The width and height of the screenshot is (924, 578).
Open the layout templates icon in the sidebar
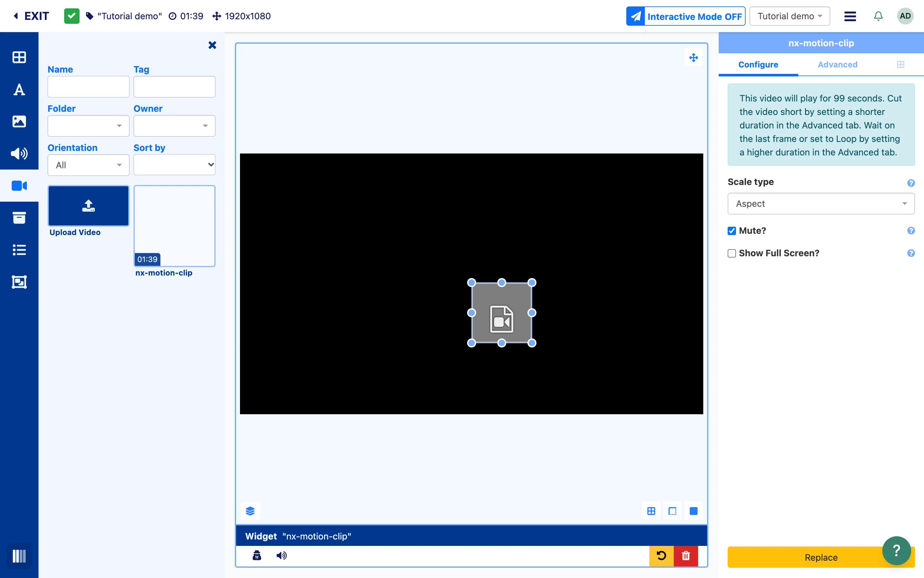coord(19,282)
